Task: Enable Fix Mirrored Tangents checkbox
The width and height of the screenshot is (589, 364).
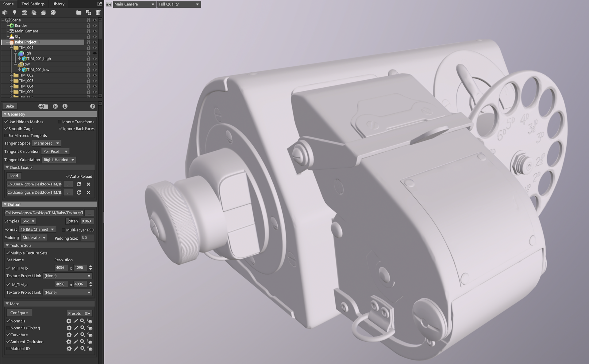Action: (x=6, y=135)
